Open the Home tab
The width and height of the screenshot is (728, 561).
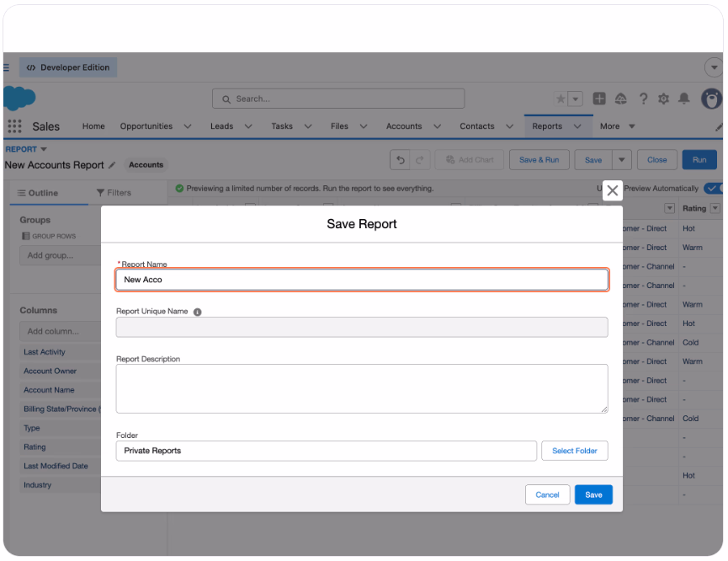[x=93, y=126]
